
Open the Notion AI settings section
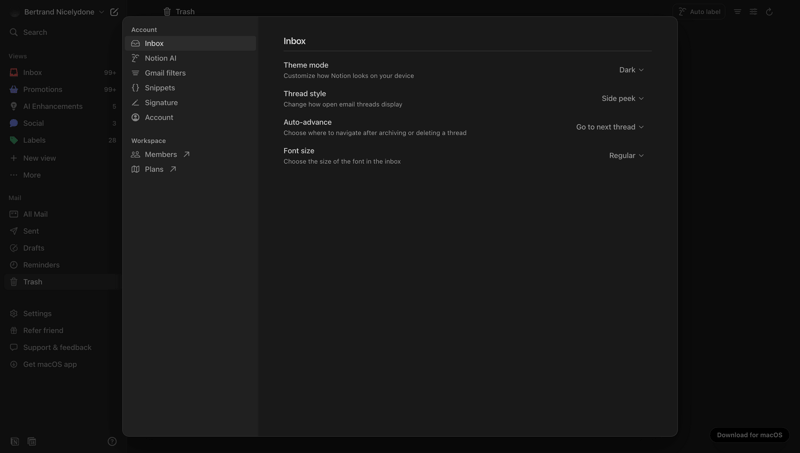click(x=190, y=58)
